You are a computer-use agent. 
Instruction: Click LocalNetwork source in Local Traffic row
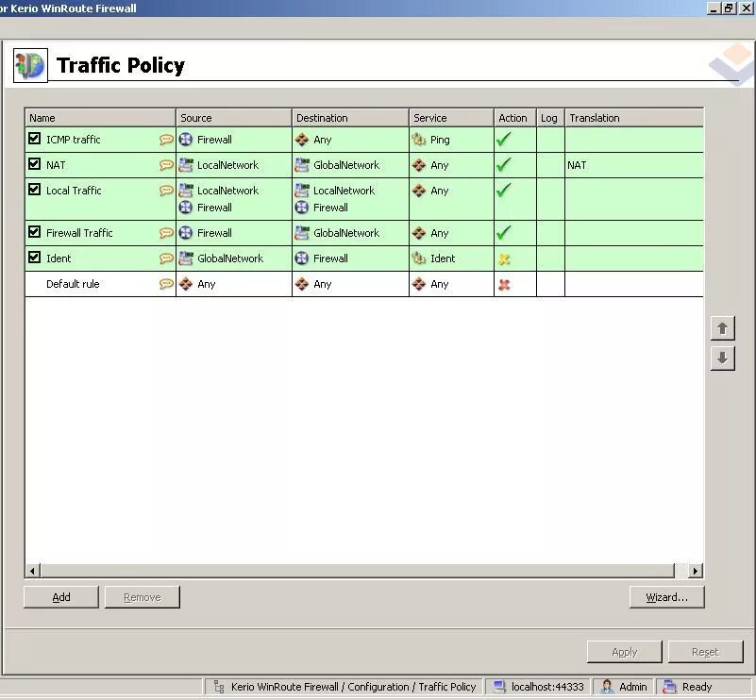point(227,191)
